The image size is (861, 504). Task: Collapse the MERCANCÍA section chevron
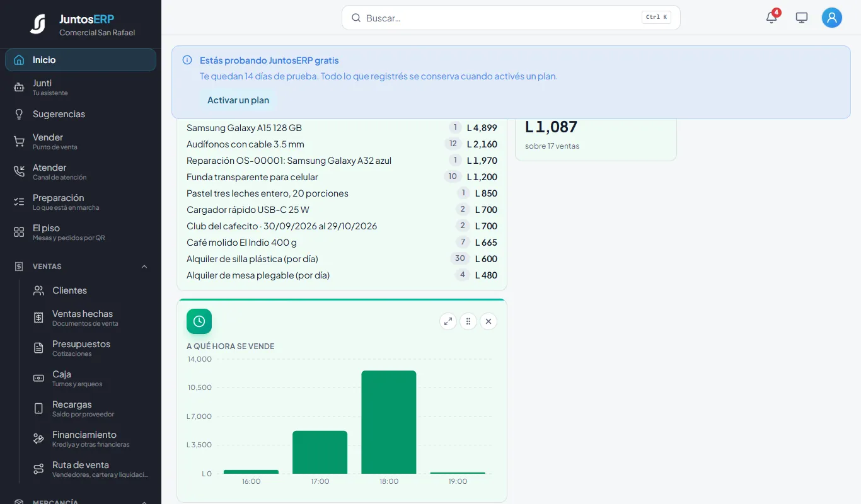(x=144, y=502)
